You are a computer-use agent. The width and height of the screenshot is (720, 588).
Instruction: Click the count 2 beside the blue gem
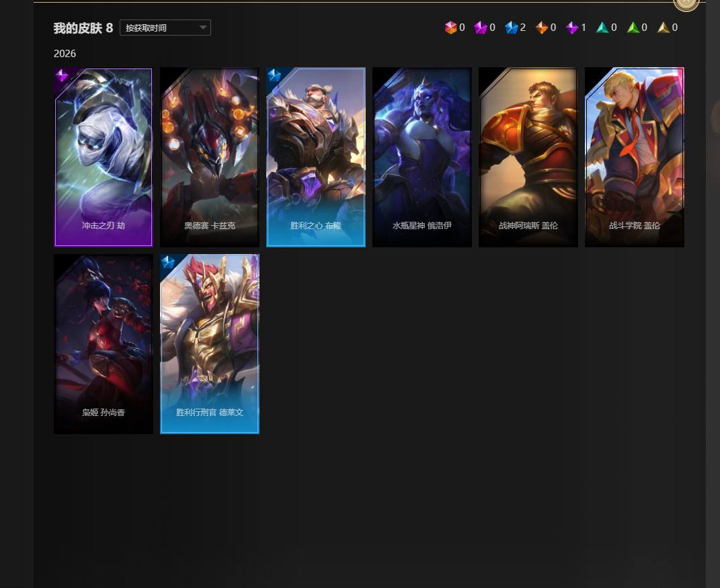click(522, 28)
